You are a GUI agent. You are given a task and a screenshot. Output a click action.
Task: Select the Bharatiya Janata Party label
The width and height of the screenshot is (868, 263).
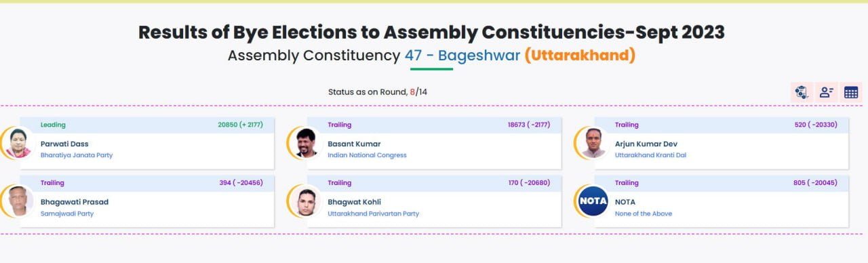pyautogui.click(x=77, y=155)
